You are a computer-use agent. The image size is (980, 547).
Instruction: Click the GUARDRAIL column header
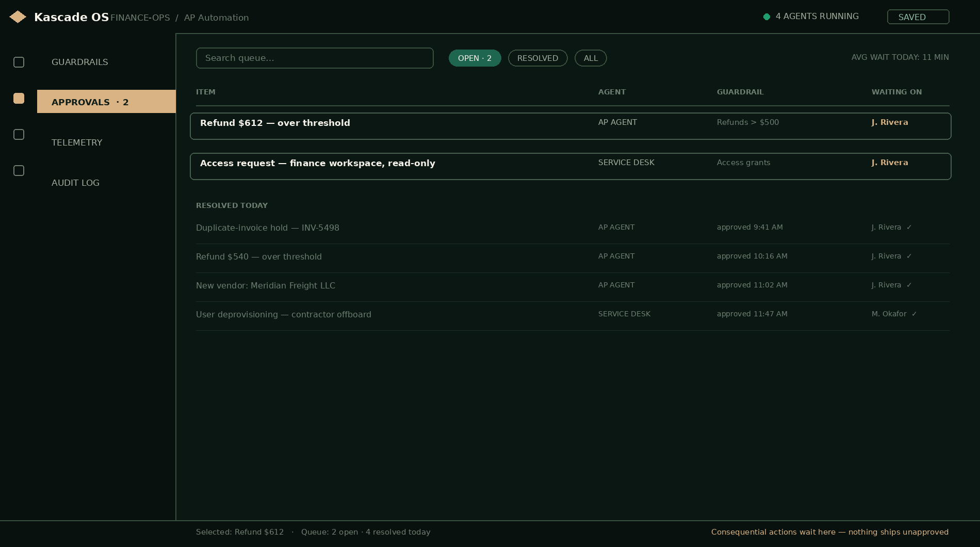pyautogui.click(x=740, y=92)
